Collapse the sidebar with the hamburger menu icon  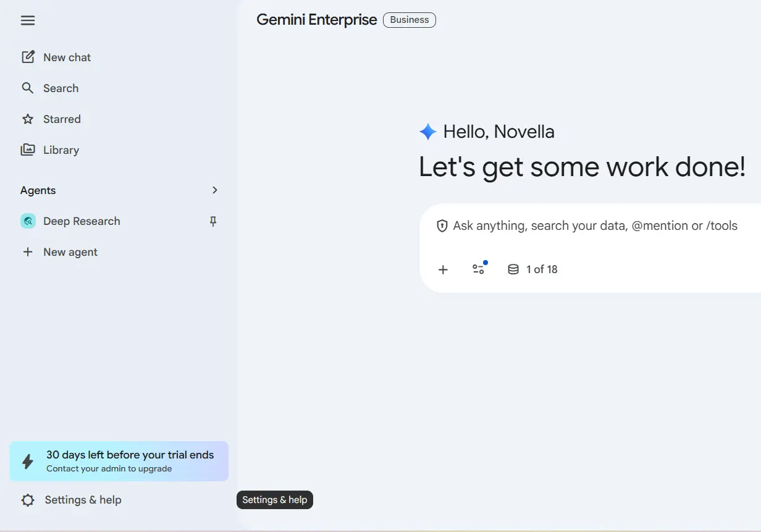pyautogui.click(x=28, y=20)
